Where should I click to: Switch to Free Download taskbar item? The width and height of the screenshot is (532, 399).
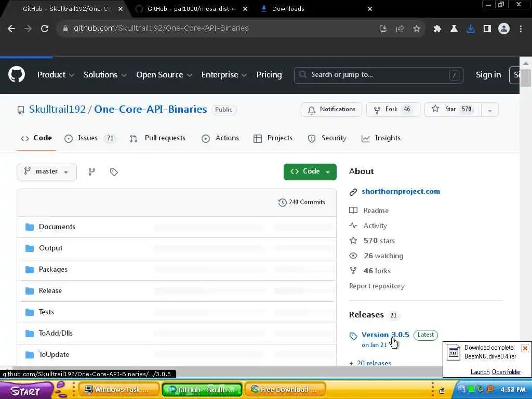(x=284, y=390)
